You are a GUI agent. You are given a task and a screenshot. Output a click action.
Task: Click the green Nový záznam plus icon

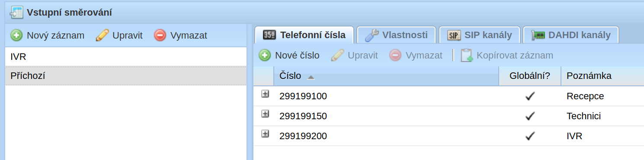pyautogui.click(x=16, y=36)
